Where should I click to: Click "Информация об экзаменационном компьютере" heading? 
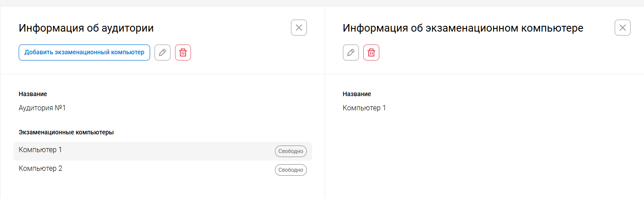pos(463,28)
